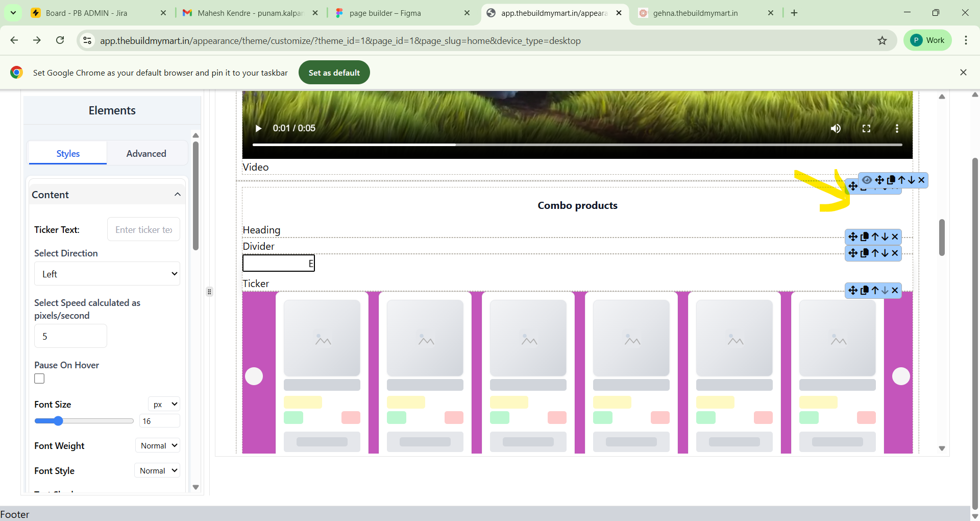
Task: Click the first product card image placeholder
Action: pos(322,338)
